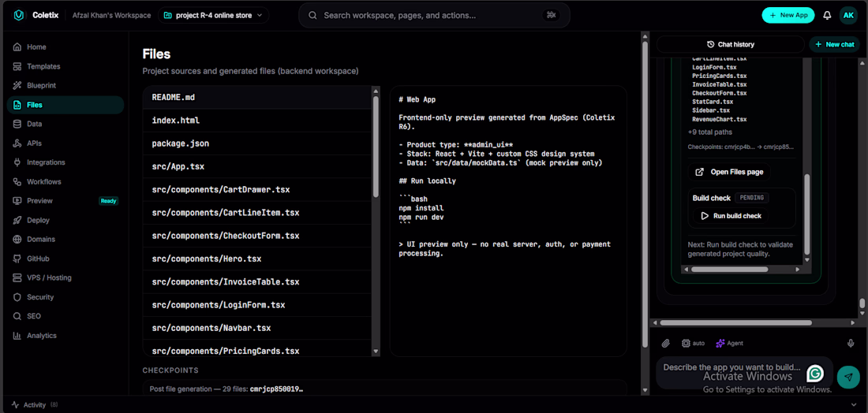Click file list scrollbar up arrow
The width and height of the screenshot is (868, 413).
376,91
